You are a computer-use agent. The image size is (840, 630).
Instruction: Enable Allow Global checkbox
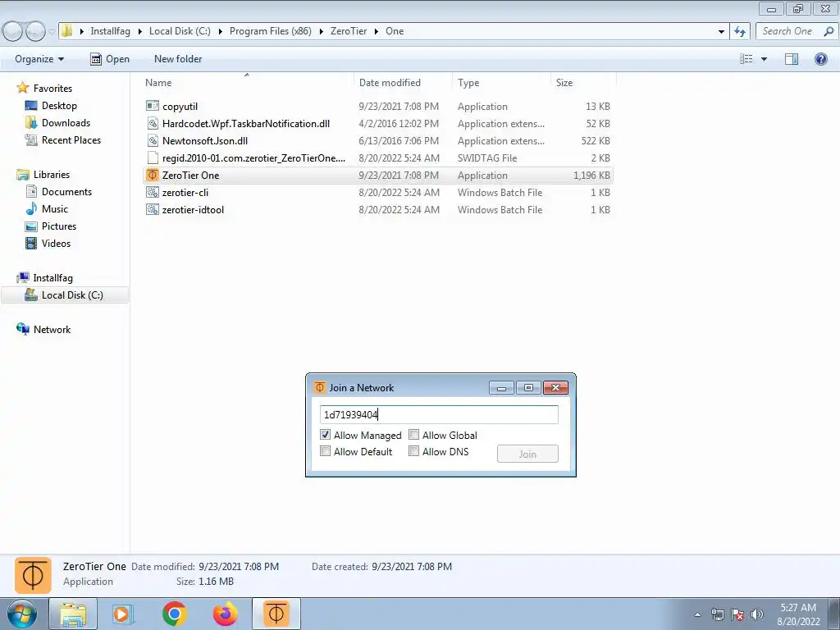tap(413, 435)
